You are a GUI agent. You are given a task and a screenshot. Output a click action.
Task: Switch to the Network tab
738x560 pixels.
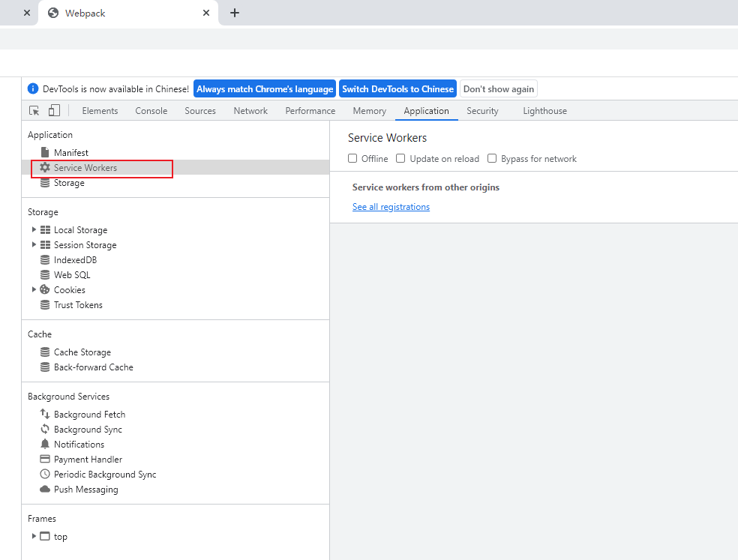(250, 110)
